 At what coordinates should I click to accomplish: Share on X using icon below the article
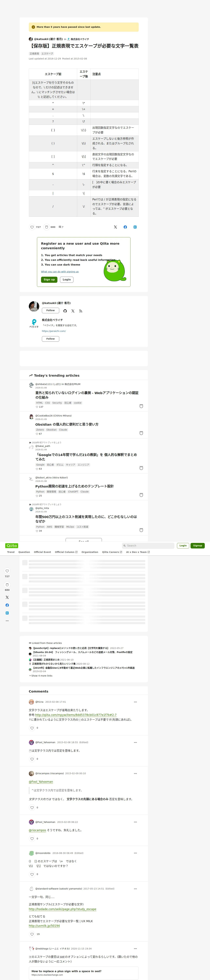pos(115,227)
